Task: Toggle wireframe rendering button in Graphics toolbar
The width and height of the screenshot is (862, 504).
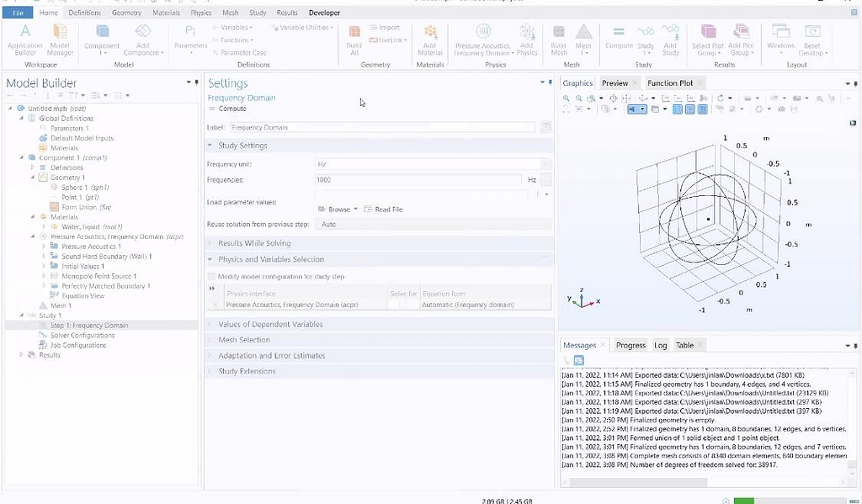Action: point(655,109)
